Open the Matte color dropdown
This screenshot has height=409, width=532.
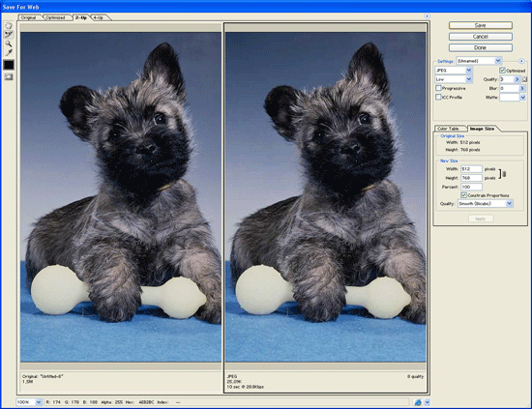523,98
